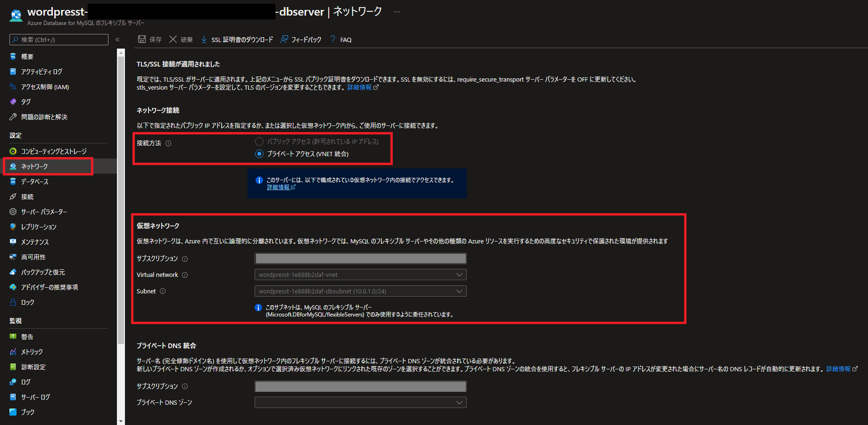Click info icon beside Subnet label

point(163,291)
